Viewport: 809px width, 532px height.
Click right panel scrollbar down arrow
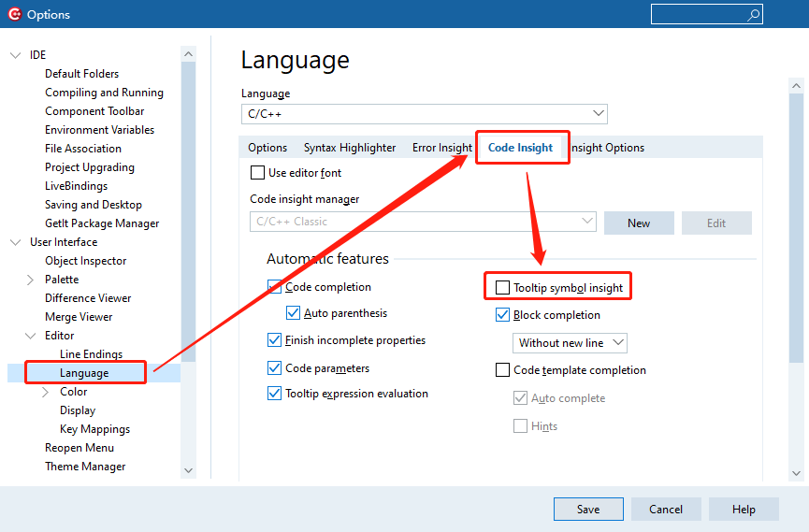click(796, 473)
